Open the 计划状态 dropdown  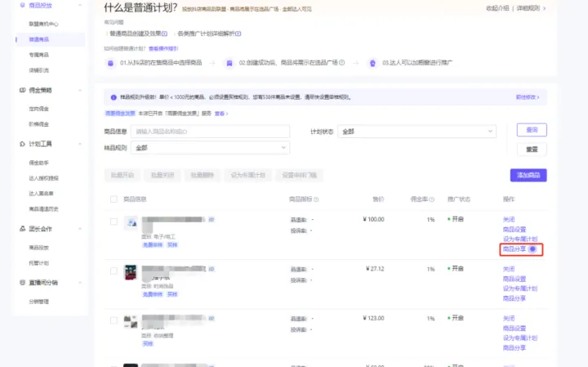[x=416, y=132]
